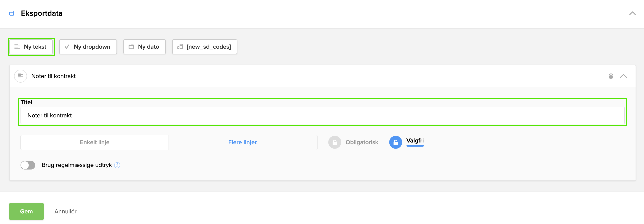The image size is (644, 224).
Task: Switch to the Flere linjer option
Action: click(243, 142)
